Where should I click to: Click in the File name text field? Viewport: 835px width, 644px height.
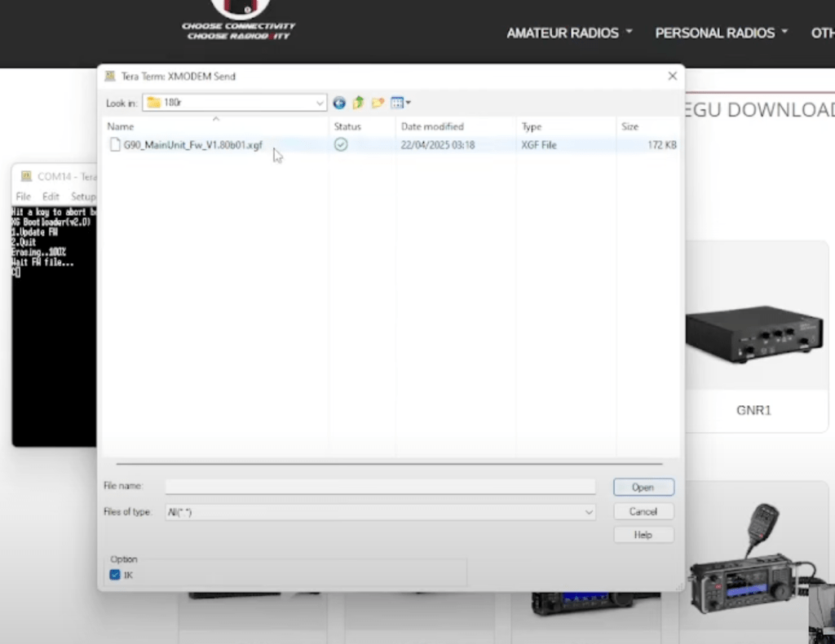point(380,487)
